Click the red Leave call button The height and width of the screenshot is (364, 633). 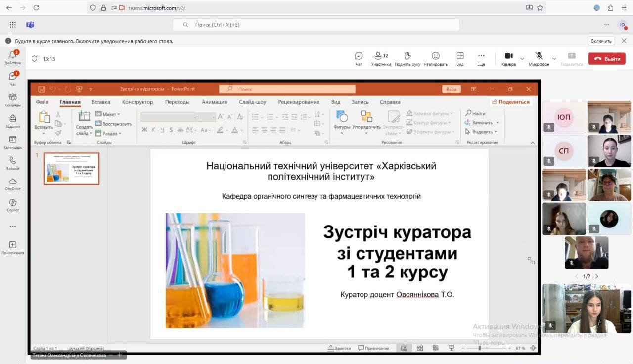[x=607, y=59]
